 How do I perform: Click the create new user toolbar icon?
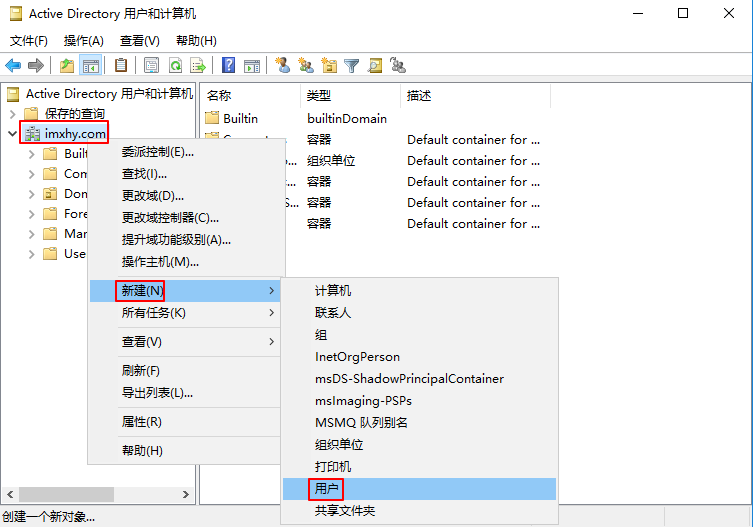(x=283, y=66)
